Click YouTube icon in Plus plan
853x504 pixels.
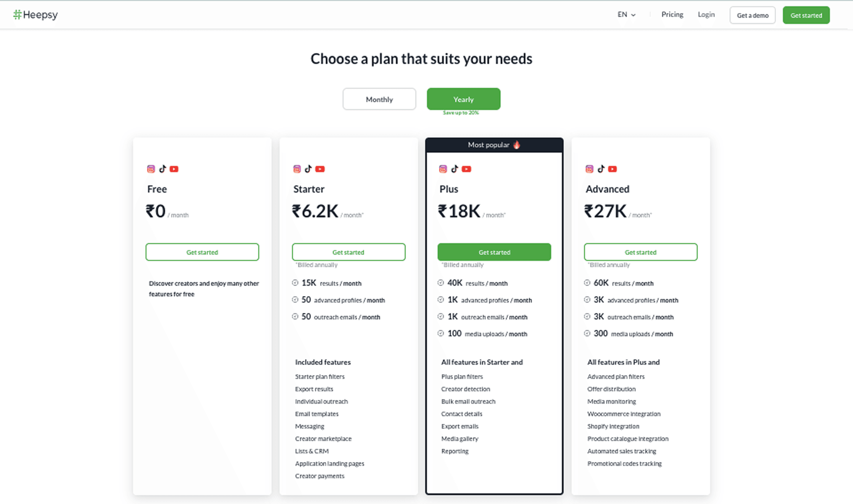click(466, 169)
